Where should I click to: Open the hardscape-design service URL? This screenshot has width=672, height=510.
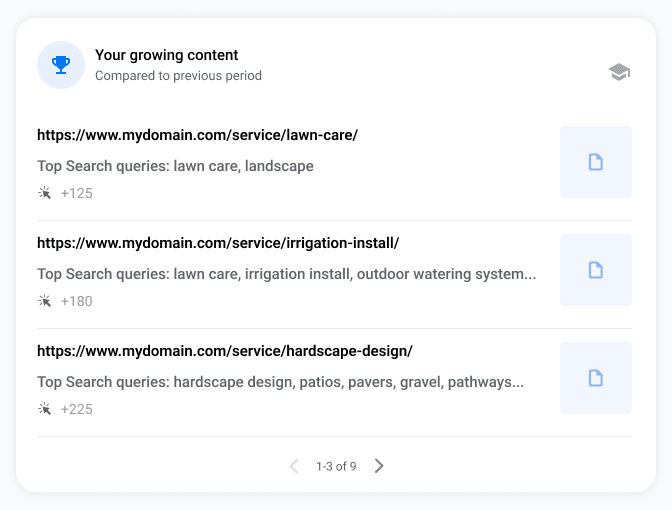[x=225, y=351]
